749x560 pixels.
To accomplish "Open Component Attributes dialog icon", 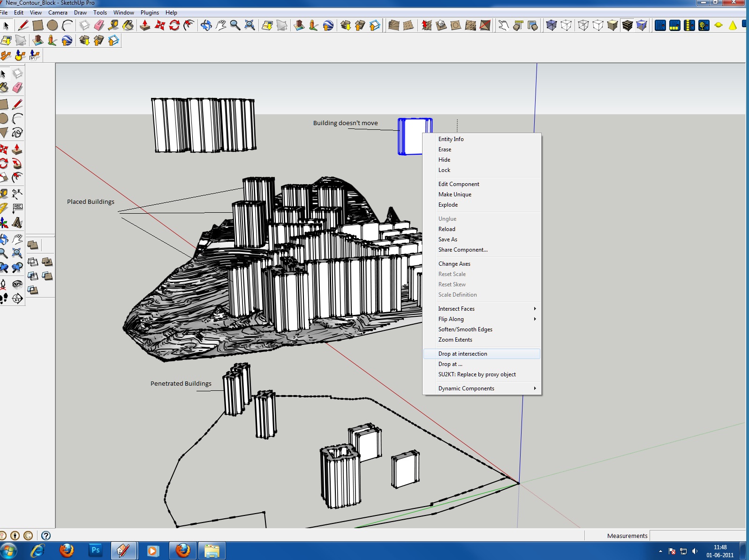I will (x=532, y=25).
